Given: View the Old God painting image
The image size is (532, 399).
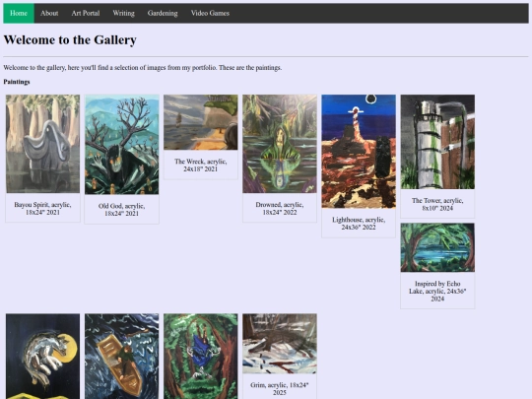Looking at the screenshot, I should click(x=122, y=145).
